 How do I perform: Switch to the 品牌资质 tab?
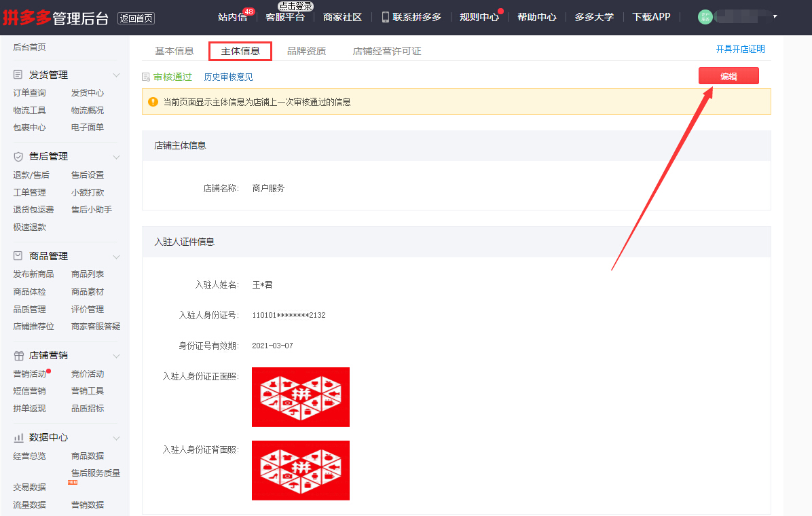click(307, 51)
